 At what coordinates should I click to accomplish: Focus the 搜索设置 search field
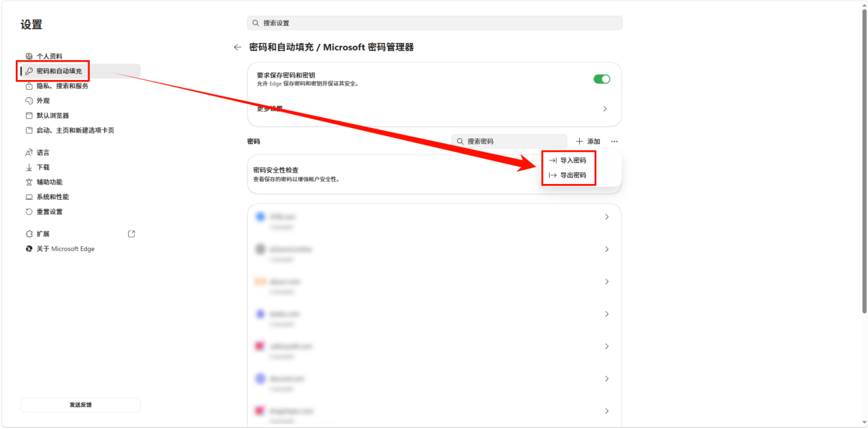435,23
